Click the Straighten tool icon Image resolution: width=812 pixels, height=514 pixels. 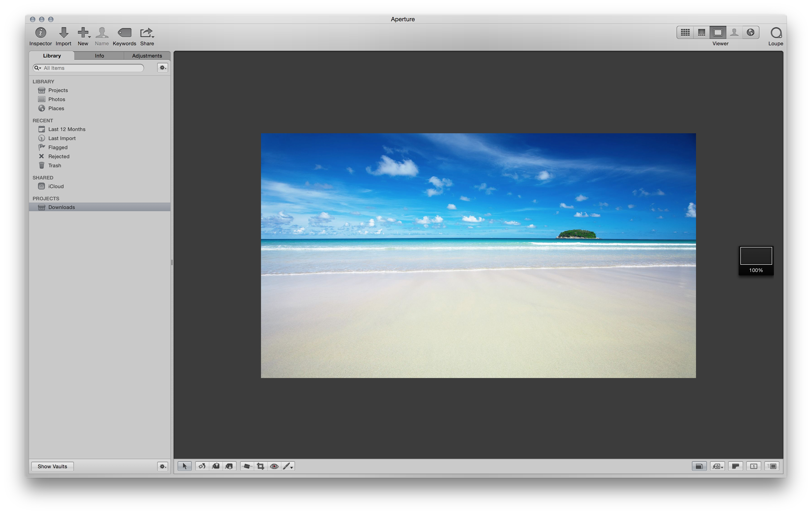(247, 466)
